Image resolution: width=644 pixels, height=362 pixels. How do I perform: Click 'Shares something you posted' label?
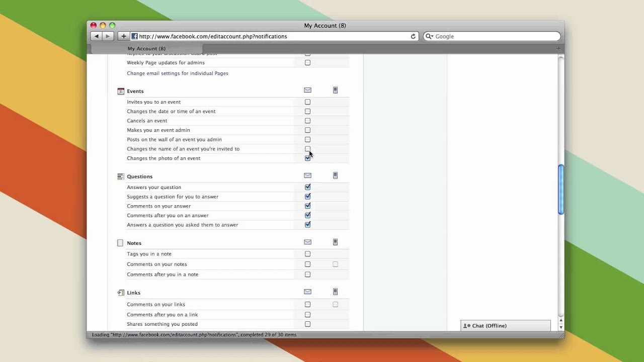(x=162, y=324)
